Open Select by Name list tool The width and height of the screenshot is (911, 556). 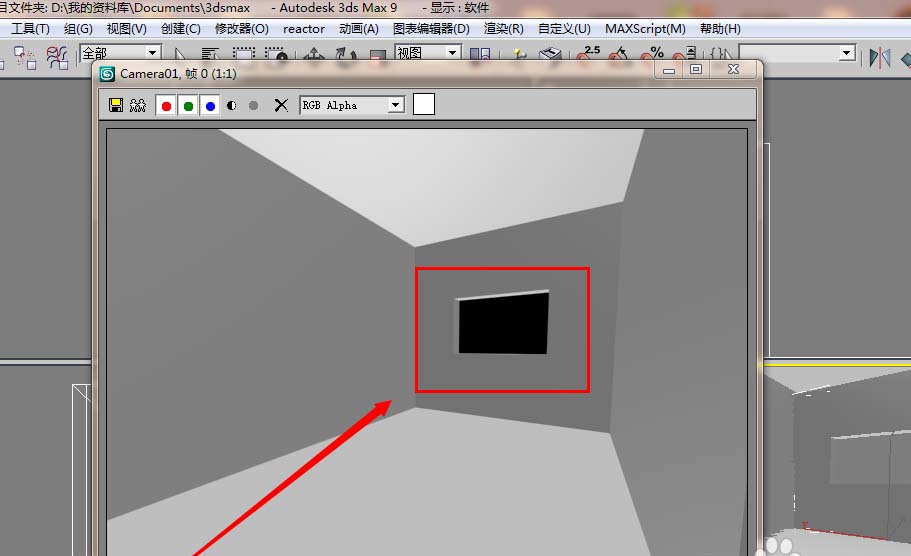pyautogui.click(x=210, y=55)
